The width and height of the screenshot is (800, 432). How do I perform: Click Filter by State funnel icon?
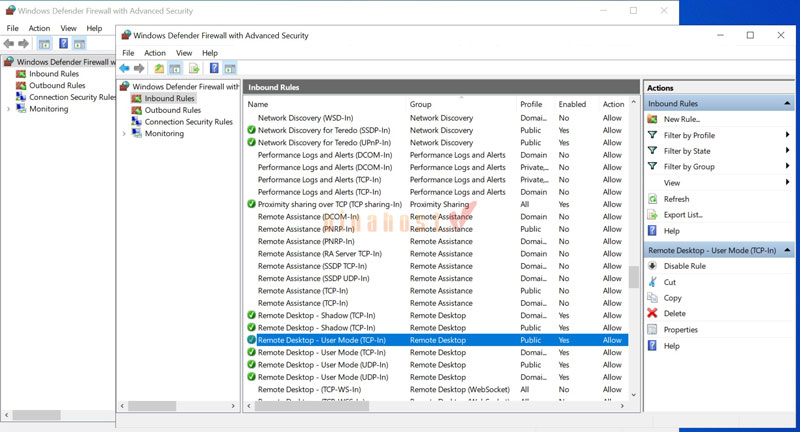(x=653, y=150)
